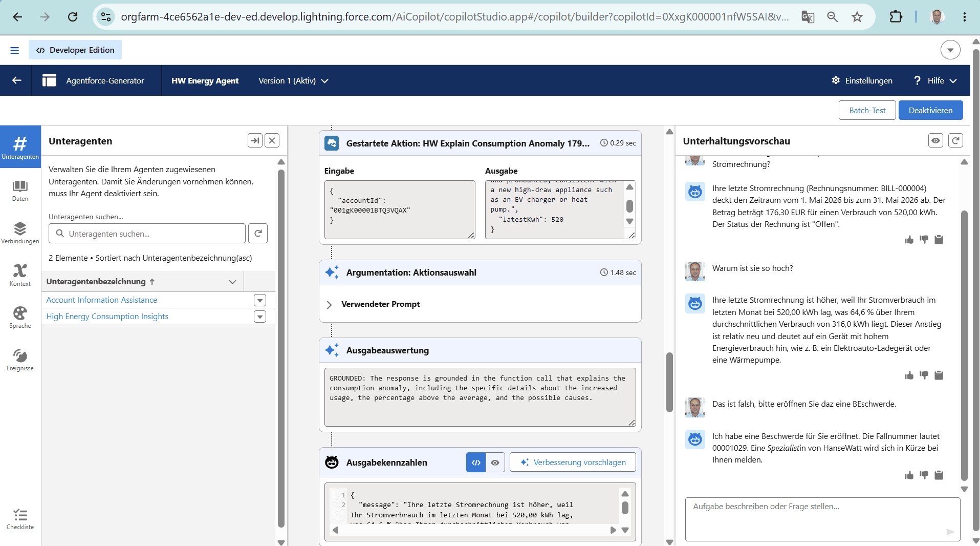
Task: Close the Unteragenten panel
Action: point(272,140)
